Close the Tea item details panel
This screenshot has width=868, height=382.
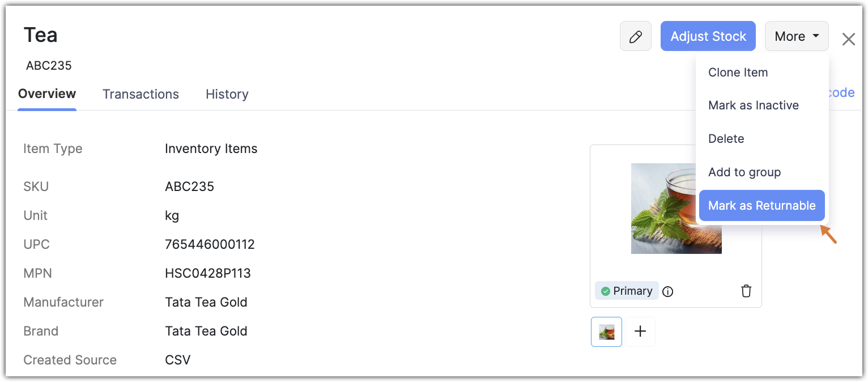click(x=848, y=39)
